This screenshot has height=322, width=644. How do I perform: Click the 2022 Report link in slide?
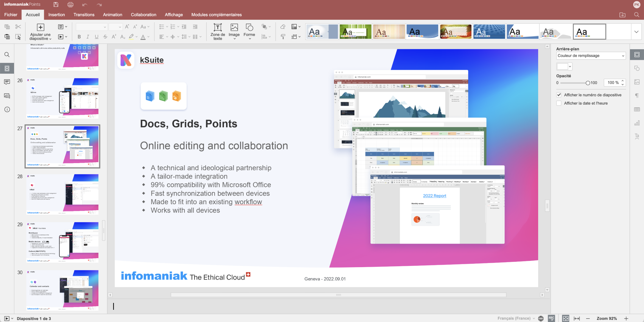434,196
